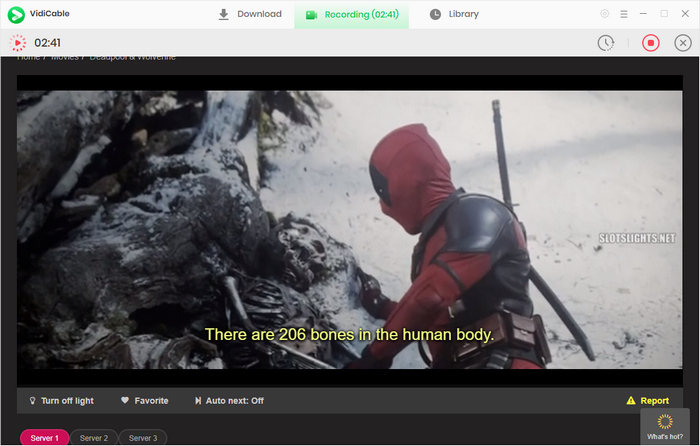Screen dimensions: 700x446
Task: Cancel recording with the circled X icon
Action: pos(683,43)
